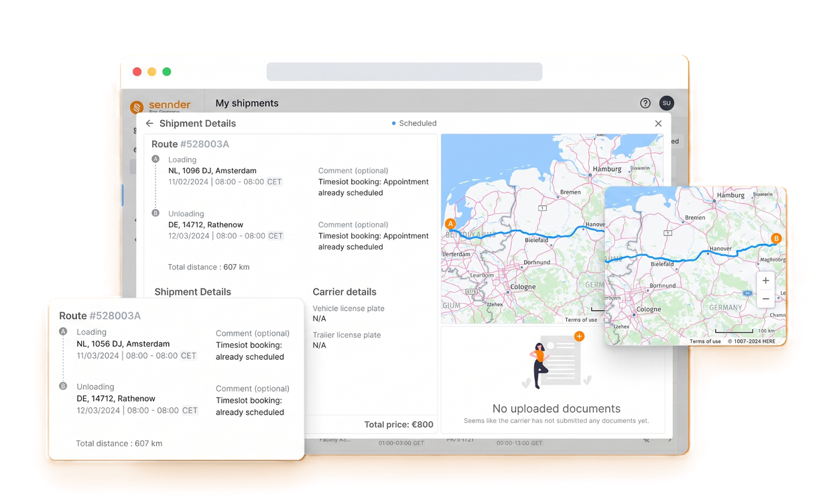Viewport: 831px width, 504px height.
Task: Click orange marker A on the map
Action: (450, 224)
